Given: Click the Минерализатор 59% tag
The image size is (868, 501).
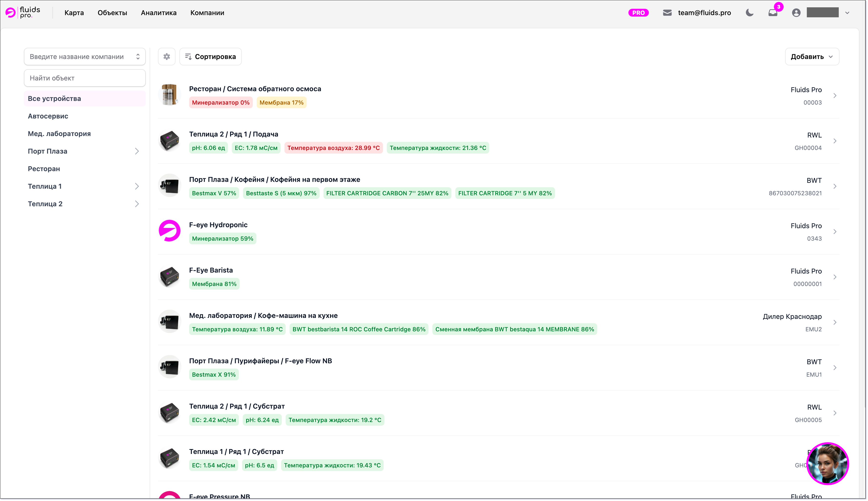Looking at the screenshot, I should pos(223,239).
